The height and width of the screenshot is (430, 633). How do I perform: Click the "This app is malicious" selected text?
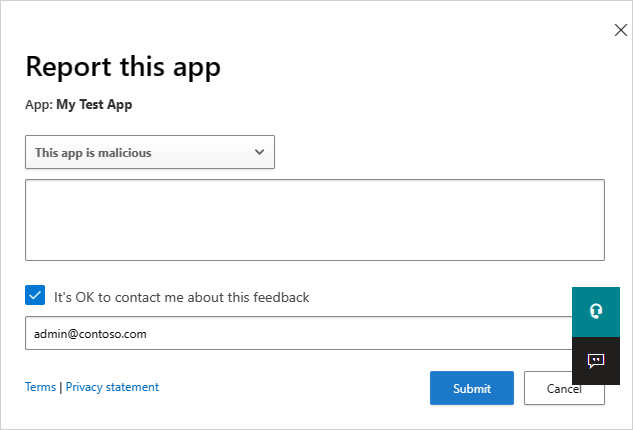point(93,153)
